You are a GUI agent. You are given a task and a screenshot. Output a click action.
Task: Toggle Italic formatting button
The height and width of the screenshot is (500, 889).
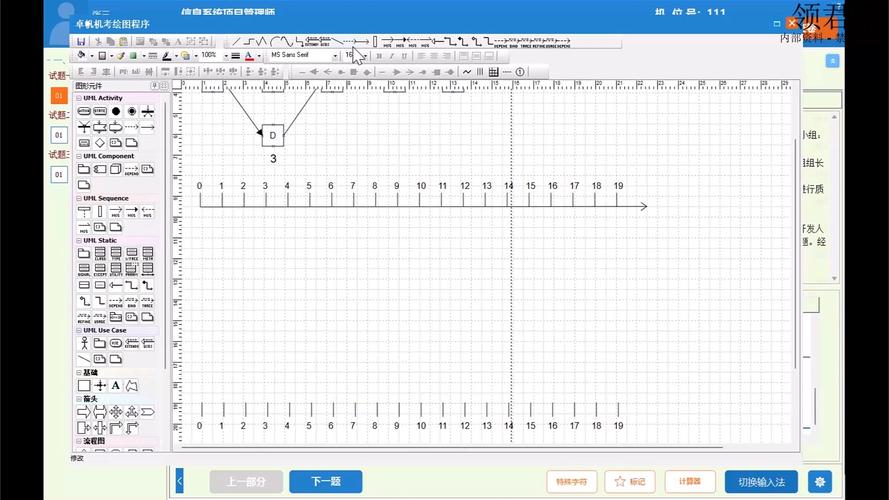[391, 56]
